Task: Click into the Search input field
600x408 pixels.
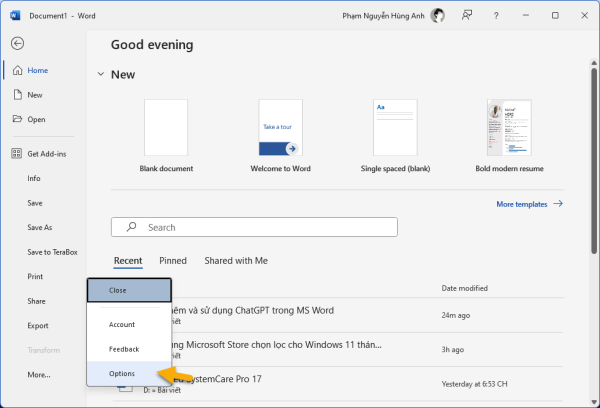Action: tap(254, 227)
